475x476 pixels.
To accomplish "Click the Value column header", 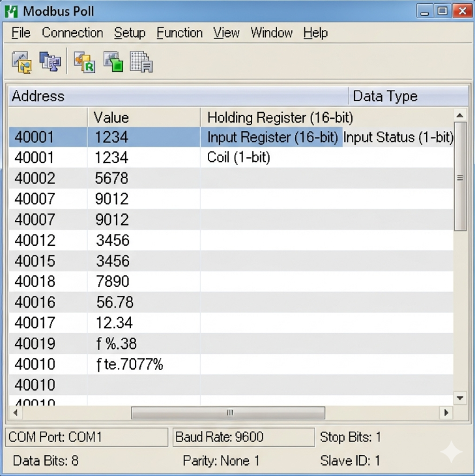I will (x=143, y=117).
